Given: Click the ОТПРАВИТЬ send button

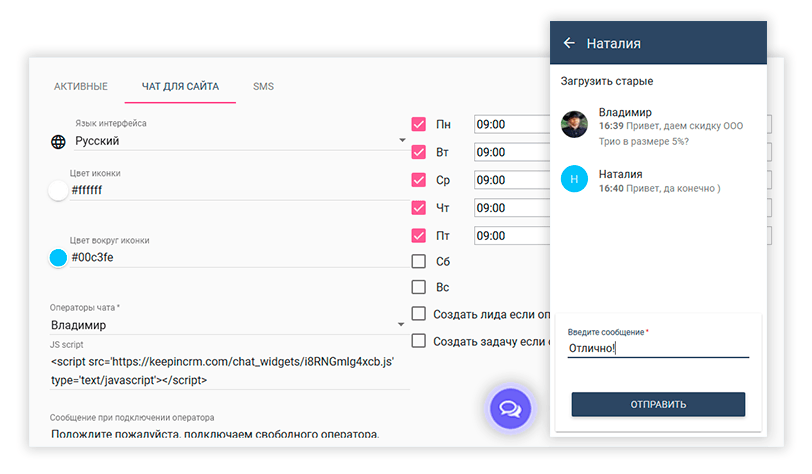Looking at the screenshot, I should pyautogui.click(x=658, y=404).
